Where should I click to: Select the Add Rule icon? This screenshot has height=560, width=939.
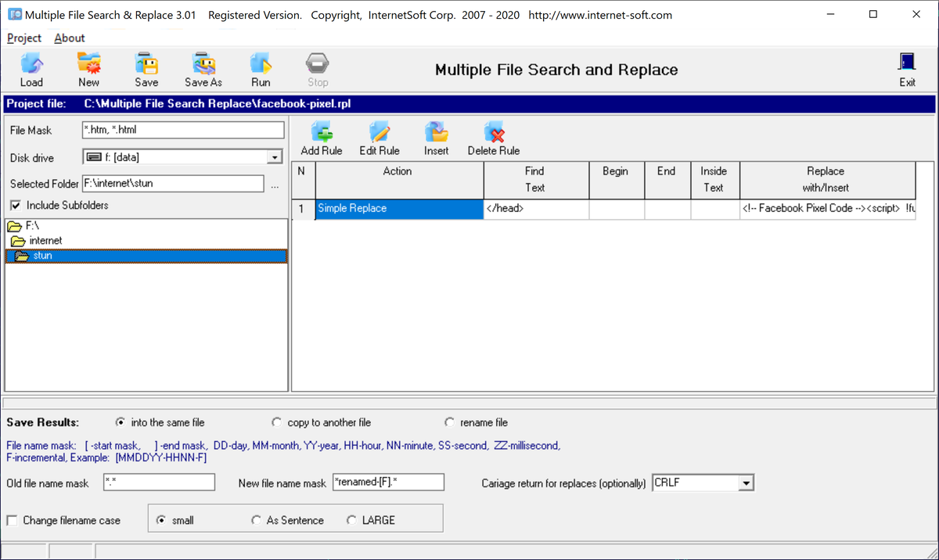pos(321,137)
